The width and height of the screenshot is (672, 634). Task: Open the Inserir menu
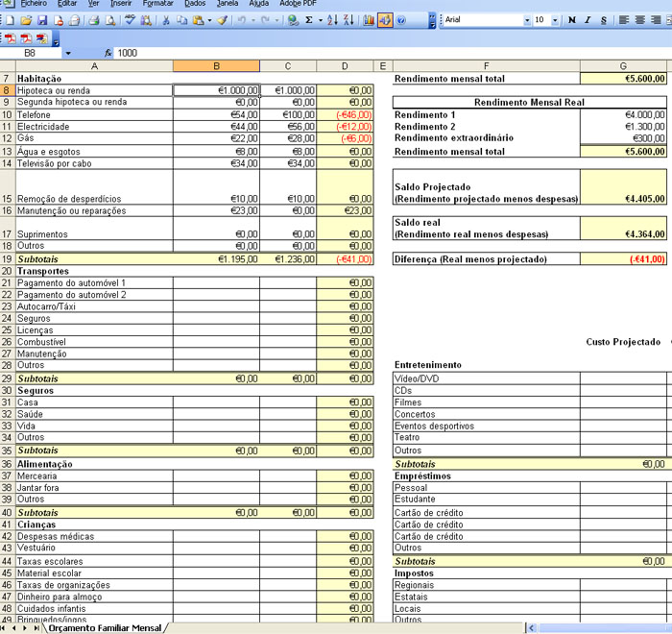click(121, 4)
